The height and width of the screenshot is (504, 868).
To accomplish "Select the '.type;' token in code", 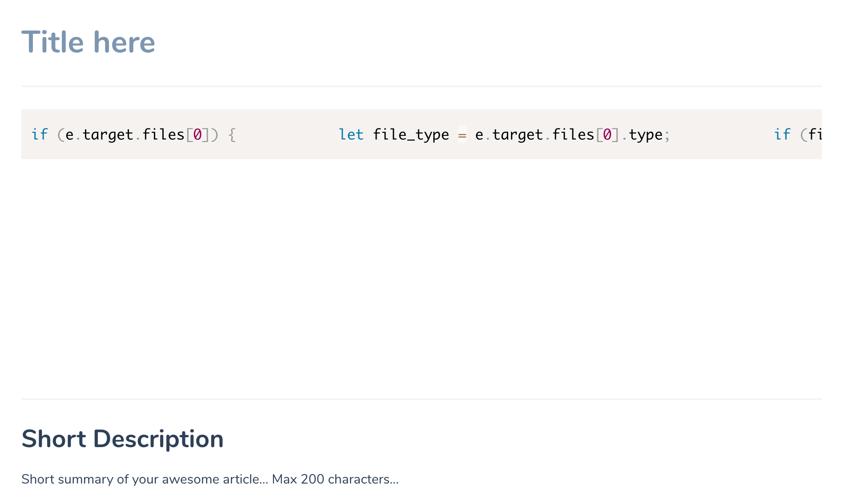I will 647,134.
